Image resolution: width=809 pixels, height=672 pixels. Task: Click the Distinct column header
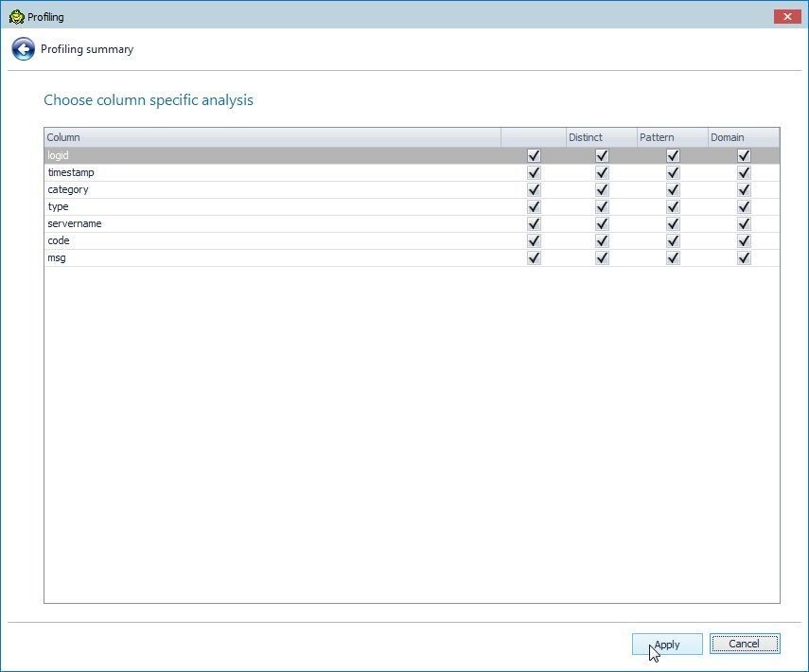coord(602,137)
